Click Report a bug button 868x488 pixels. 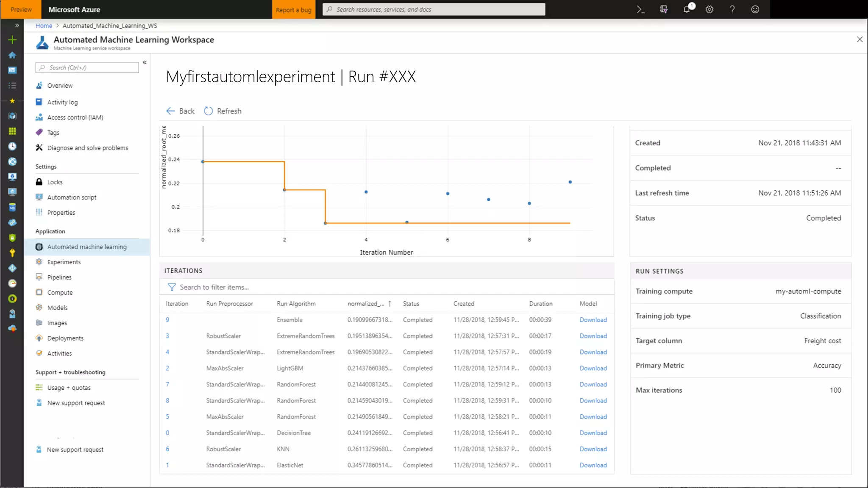point(293,10)
